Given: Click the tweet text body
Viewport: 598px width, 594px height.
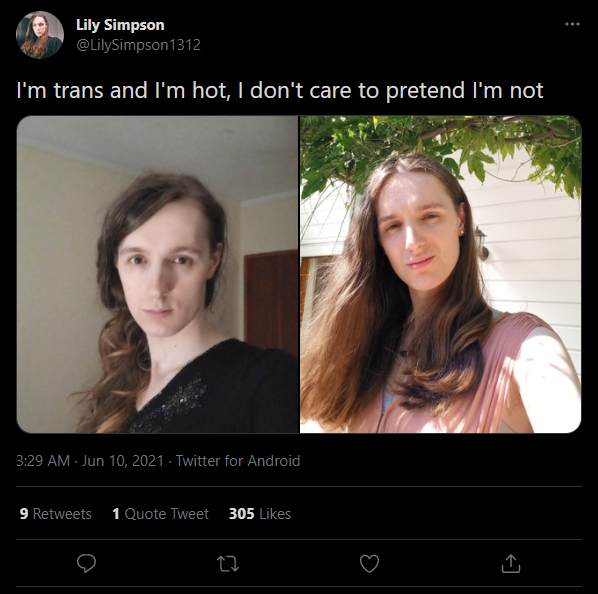Looking at the screenshot, I should tap(280, 91).
